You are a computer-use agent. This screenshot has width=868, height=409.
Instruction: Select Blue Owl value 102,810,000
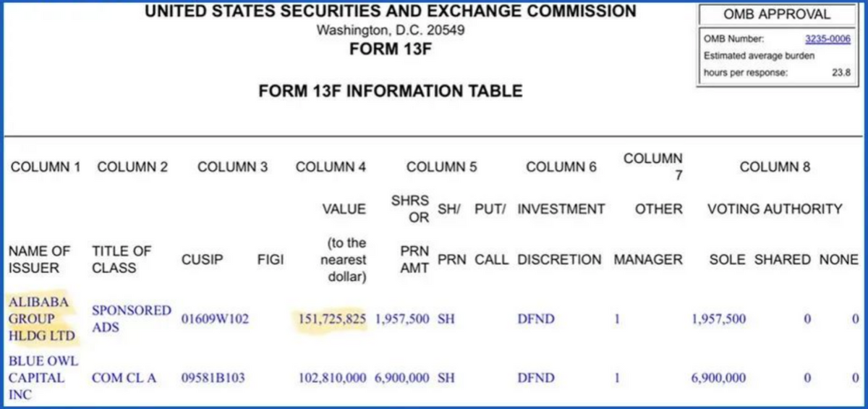tap(332, 378)
